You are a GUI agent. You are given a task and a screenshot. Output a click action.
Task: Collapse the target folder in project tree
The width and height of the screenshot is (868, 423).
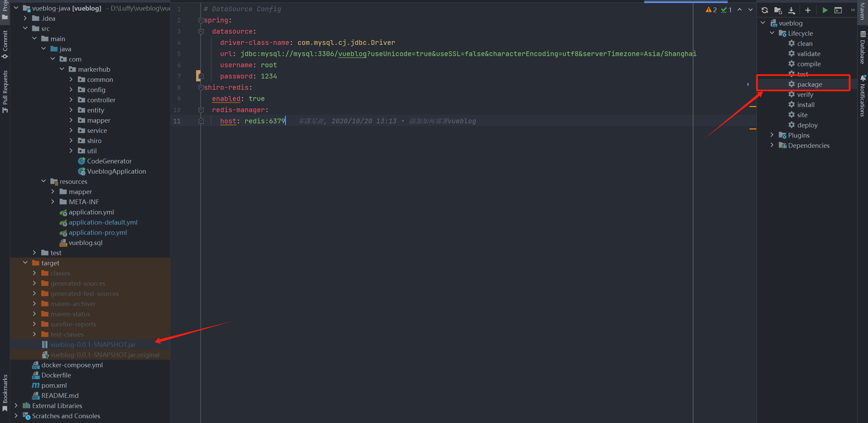pos(25,263)
